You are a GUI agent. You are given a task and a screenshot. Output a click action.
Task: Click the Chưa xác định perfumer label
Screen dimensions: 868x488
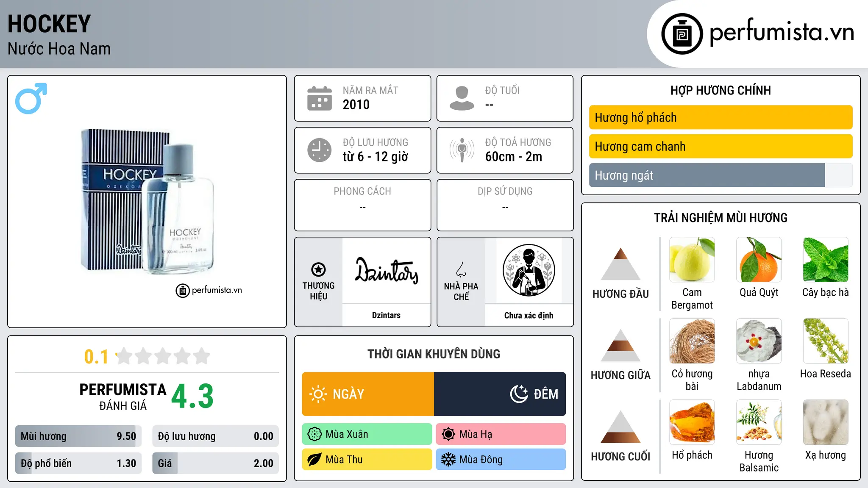pos(529,315)
